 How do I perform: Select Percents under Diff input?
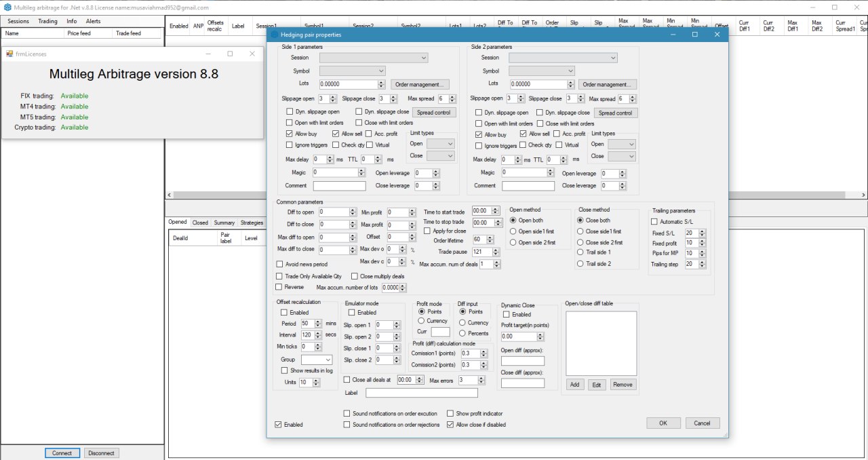point(463,333)
